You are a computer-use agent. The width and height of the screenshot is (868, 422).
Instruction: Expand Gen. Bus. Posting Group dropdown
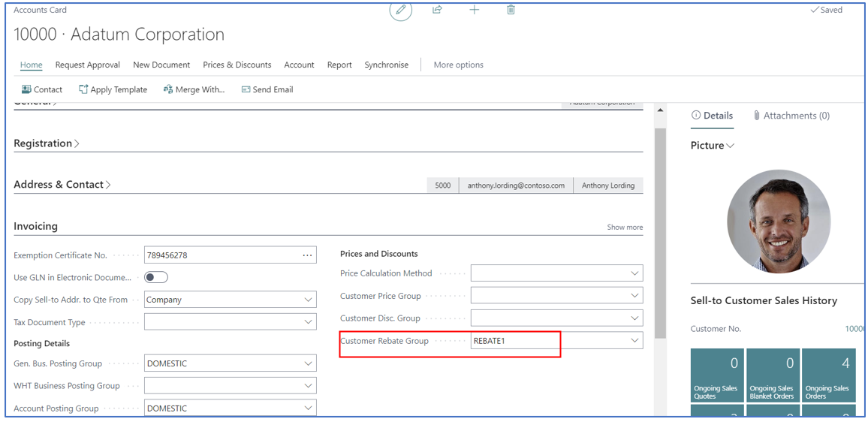tap(308, 363)
